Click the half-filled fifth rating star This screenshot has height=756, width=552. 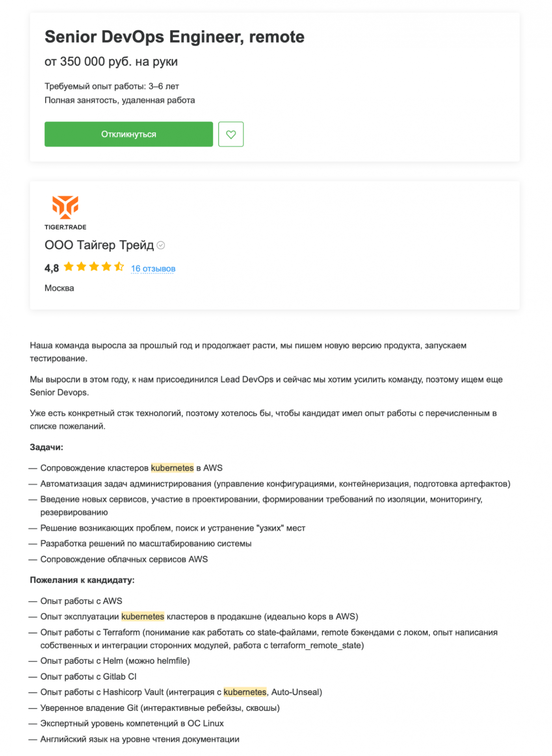point(119,267)
